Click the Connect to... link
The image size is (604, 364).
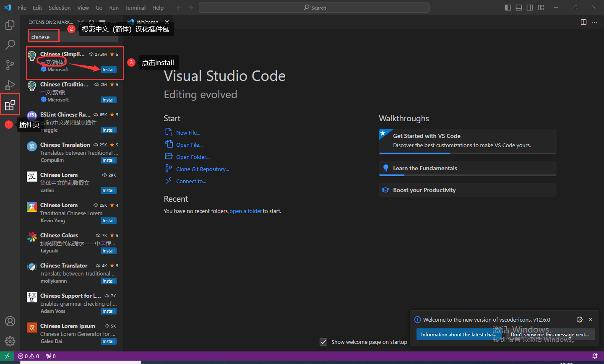pos(191,181)
